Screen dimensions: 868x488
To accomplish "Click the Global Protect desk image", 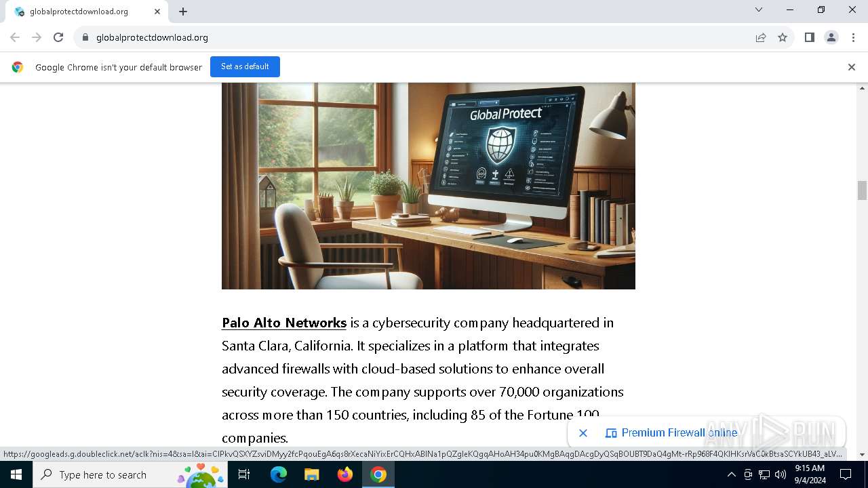I will tap(429, 186).
